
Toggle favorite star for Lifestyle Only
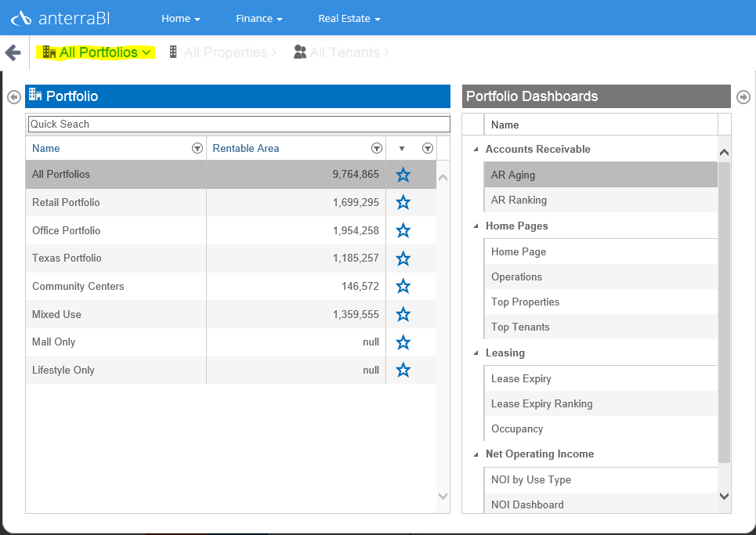tap(403, 371)
